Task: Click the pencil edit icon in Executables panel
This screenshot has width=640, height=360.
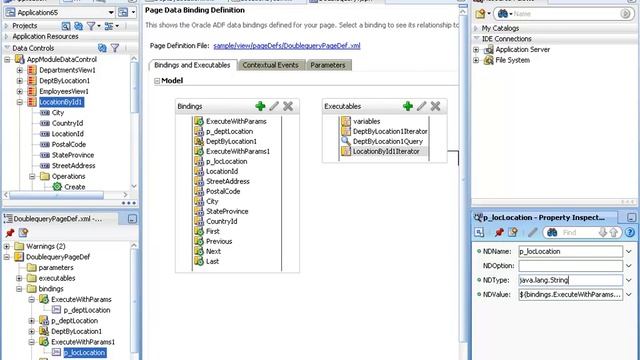Action: coord(421,106)
